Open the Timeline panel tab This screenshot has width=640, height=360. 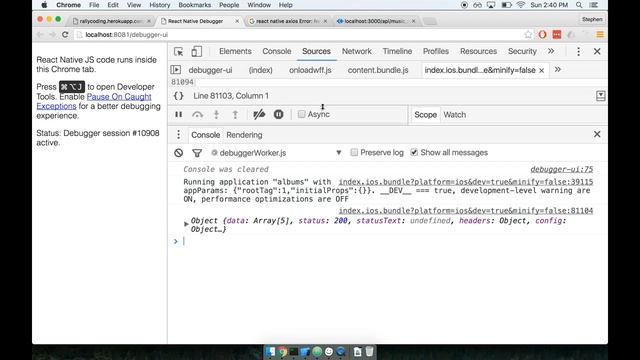(x=397, y=51)
